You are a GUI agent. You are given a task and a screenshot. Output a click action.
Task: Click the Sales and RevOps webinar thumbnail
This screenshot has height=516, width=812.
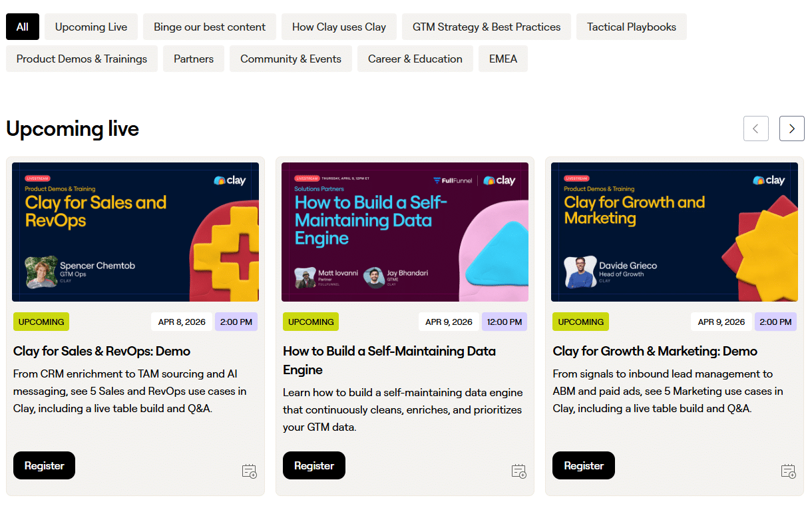click(x=135, y=232)
